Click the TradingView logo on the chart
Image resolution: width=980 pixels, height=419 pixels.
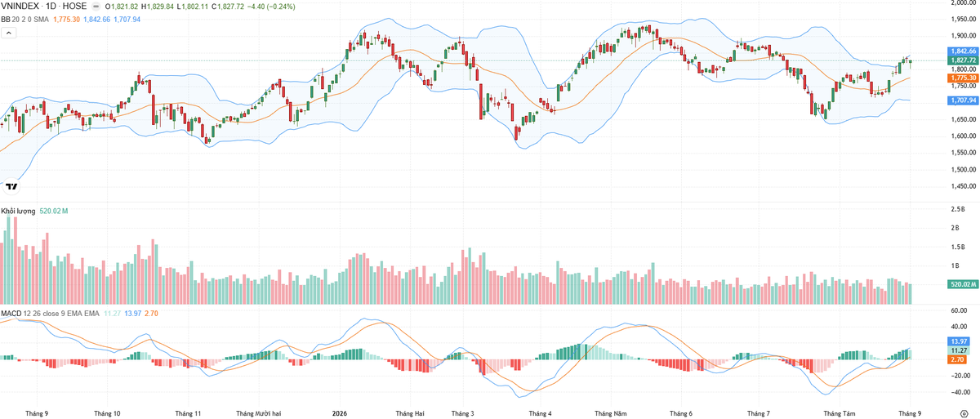click(11, 186)
